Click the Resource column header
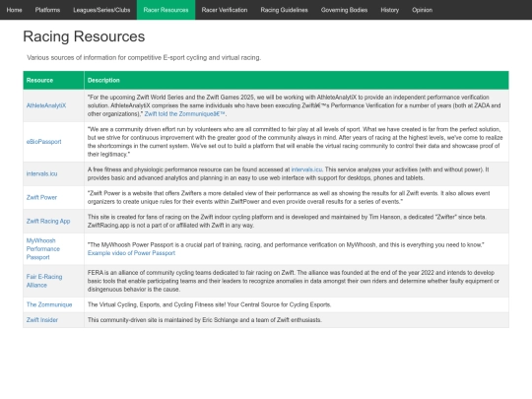This screenshot has width=532, height=399. [53, 81]
